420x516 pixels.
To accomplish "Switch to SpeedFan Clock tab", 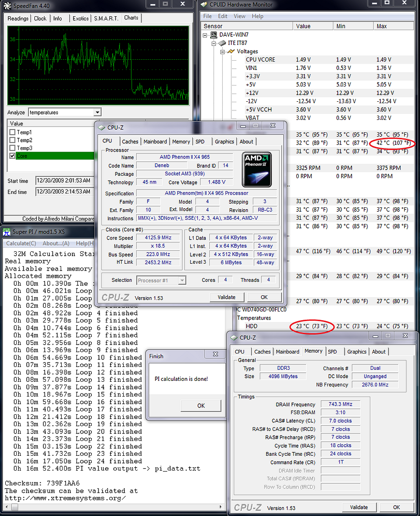I will click(40, 19).
